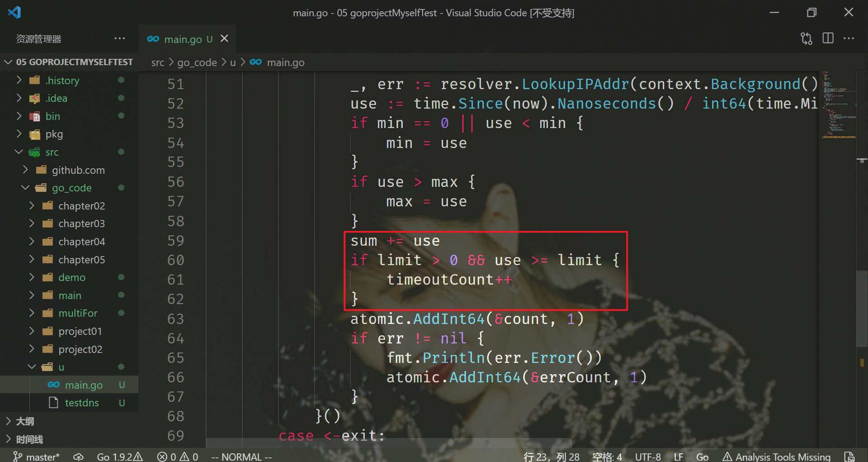The image size is (868, 462).
Task: Click the u breadcrumb segment
Action: [x=233, y=62]
